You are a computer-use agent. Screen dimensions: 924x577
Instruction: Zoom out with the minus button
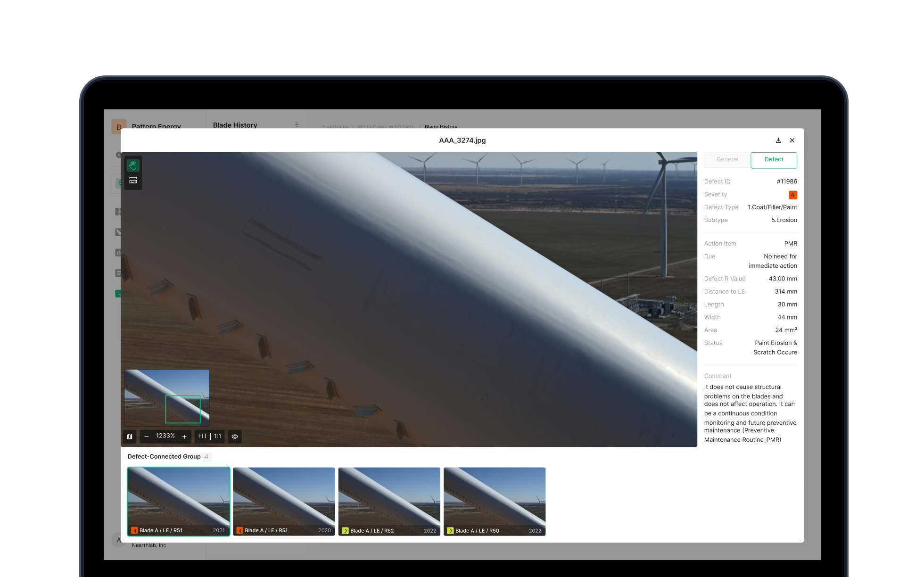(x=147, y=437)
